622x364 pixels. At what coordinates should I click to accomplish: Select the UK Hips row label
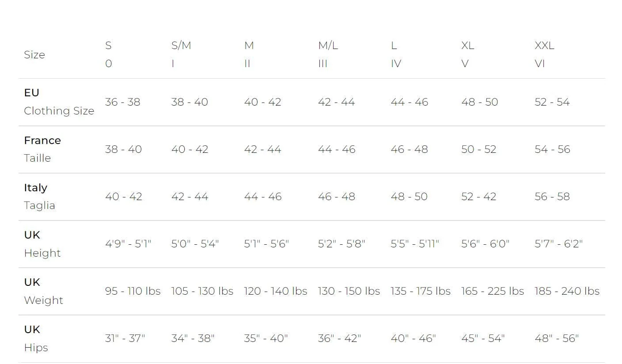point(36,338)
